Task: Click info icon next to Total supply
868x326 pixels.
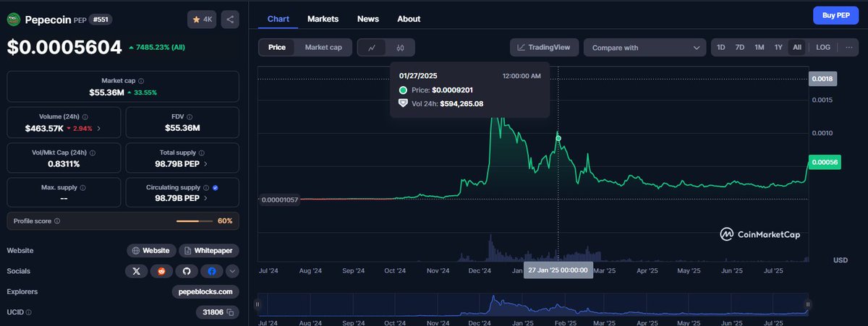Action: tap(201, 153)
